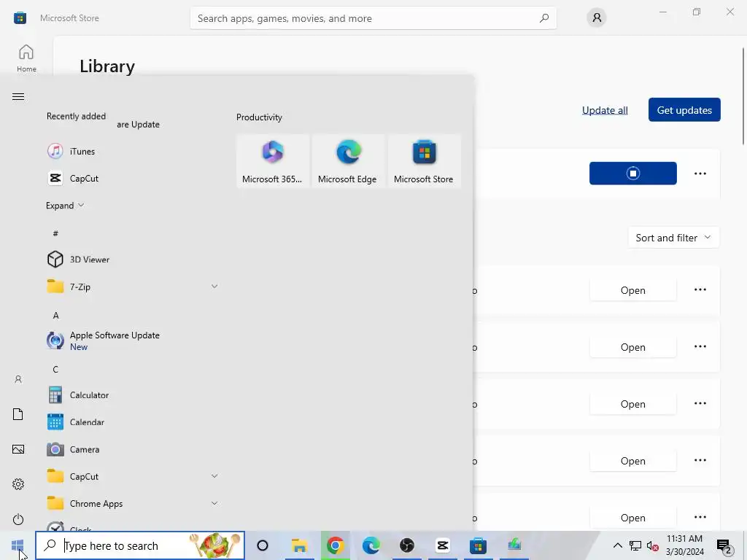Open the Sort and filter dropdown

click(x=673, y=238)
